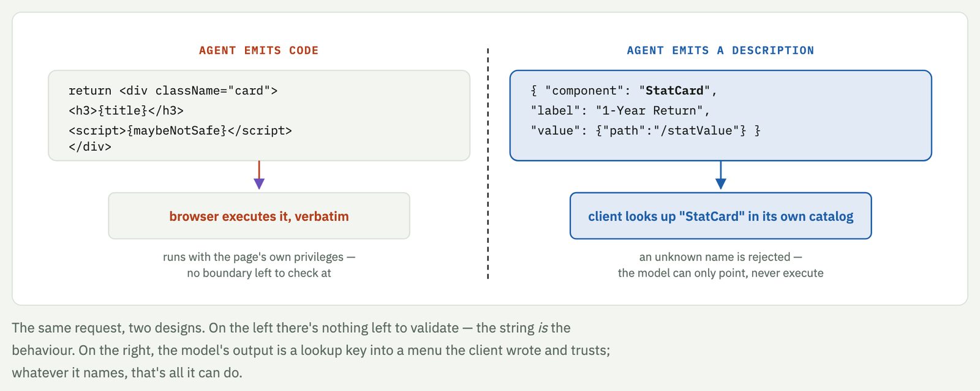The image size is (980, 391).
Task: Click 'no boundary left to check at' text
Action: [x=259, y=273]
